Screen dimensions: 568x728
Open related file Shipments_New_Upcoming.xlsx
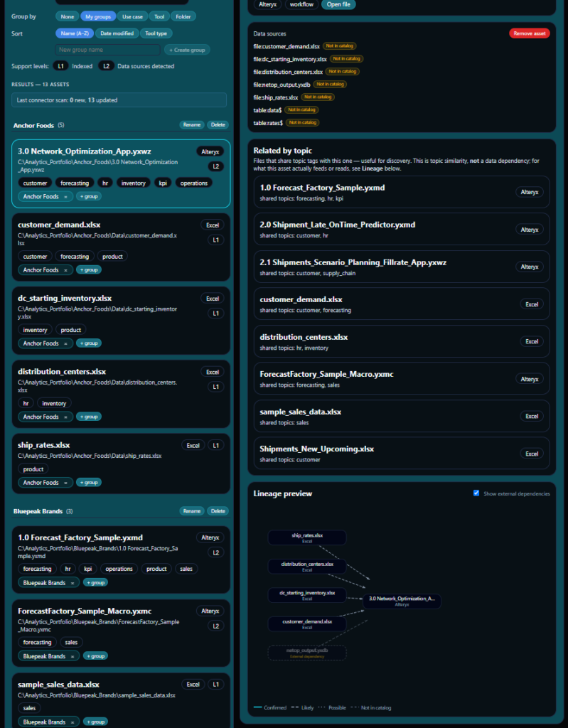click(x=402, y=453)
